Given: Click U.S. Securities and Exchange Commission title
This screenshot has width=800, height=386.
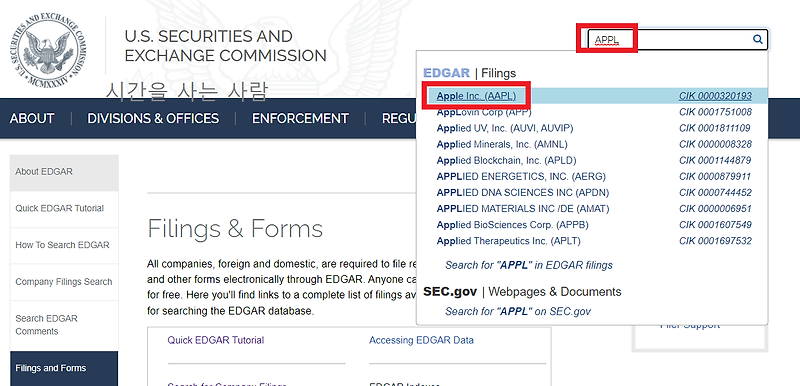Looking at the screenshot, I should (226, 46).
